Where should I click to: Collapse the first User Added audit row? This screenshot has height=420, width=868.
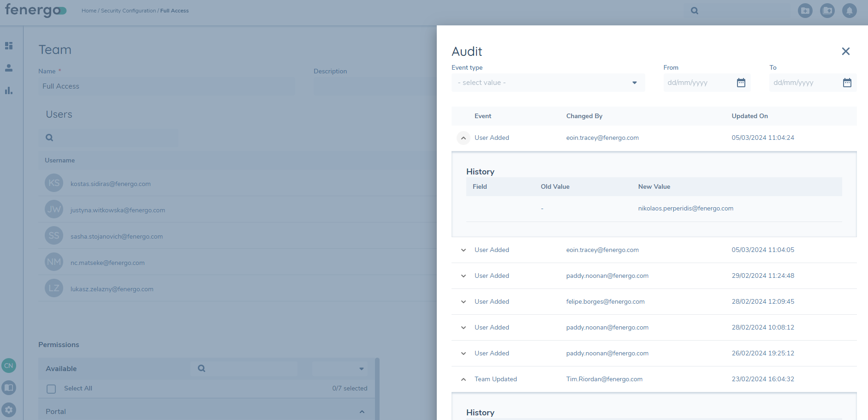[x=463, y=138]
